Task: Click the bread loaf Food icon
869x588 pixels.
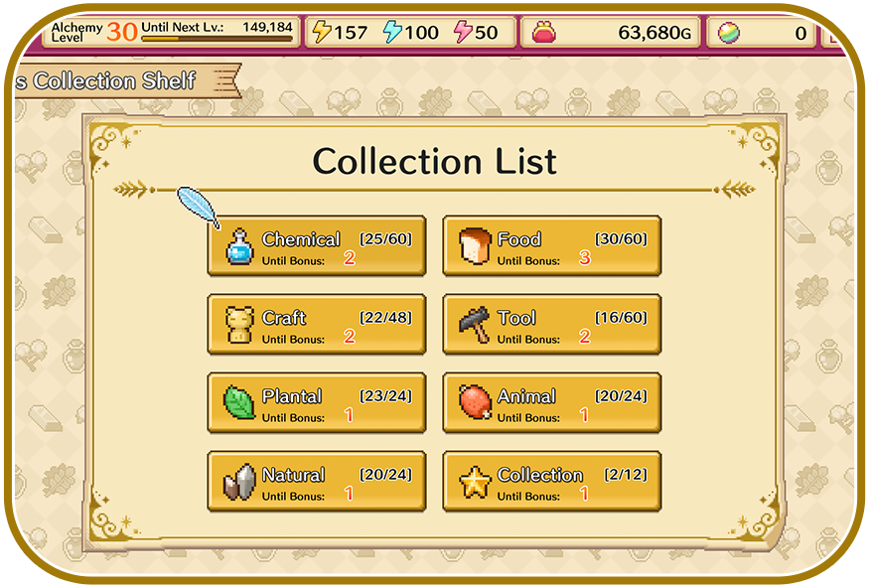Action: (x=475, y=245)
